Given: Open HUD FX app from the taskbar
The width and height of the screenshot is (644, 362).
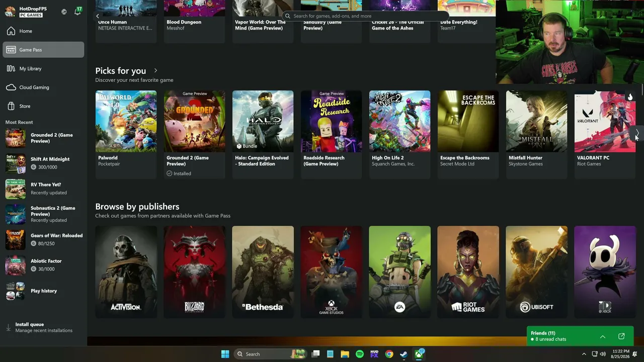Looking at the screenshot, I should click(x=374, y=354).
